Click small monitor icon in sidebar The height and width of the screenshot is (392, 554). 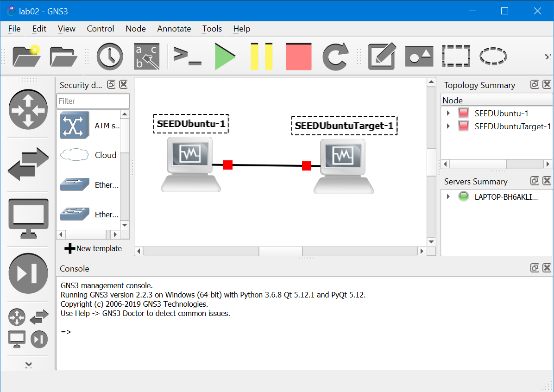pyautogui.click(x=17, y=339)
